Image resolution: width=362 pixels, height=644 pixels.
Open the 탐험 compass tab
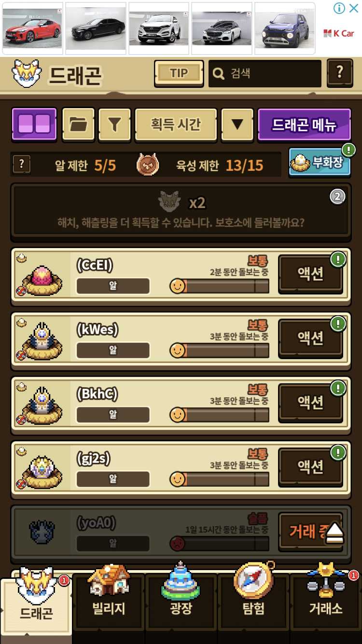(253, 598)
